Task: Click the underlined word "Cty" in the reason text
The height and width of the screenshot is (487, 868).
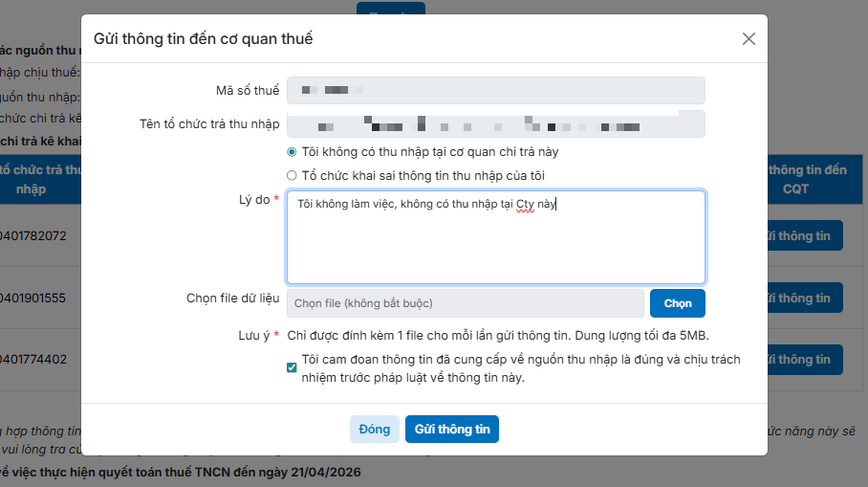Action: (x=525, y=204)
